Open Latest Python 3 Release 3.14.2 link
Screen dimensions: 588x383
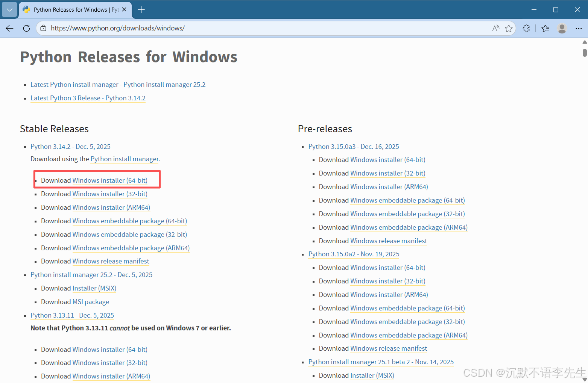point(88,98)
